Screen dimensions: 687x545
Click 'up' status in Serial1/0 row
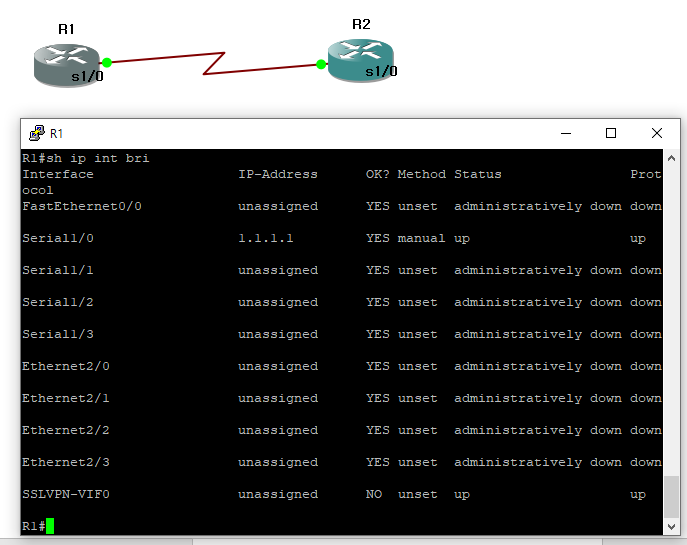462,239
